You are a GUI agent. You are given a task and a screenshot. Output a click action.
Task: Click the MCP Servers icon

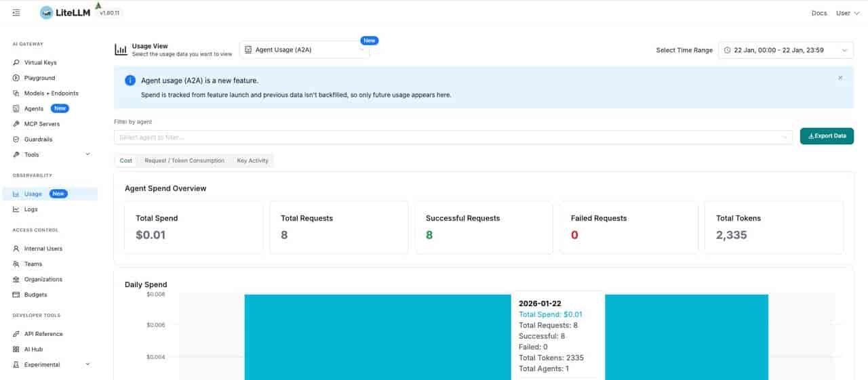tap(16, 124)
